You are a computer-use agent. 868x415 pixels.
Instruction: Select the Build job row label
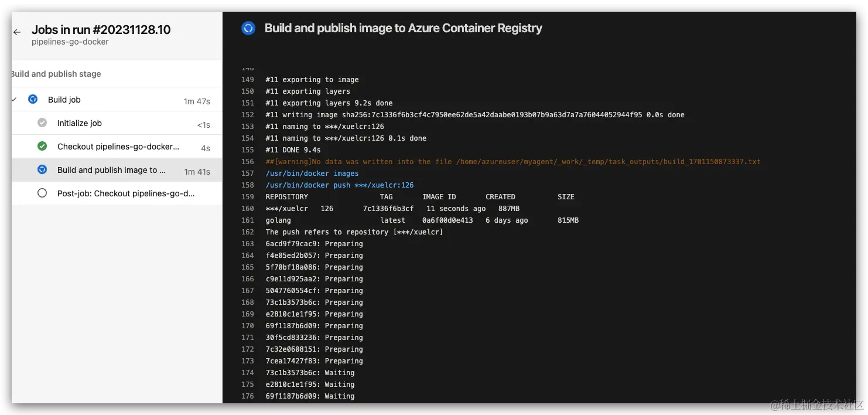click(x=64, y=100)
